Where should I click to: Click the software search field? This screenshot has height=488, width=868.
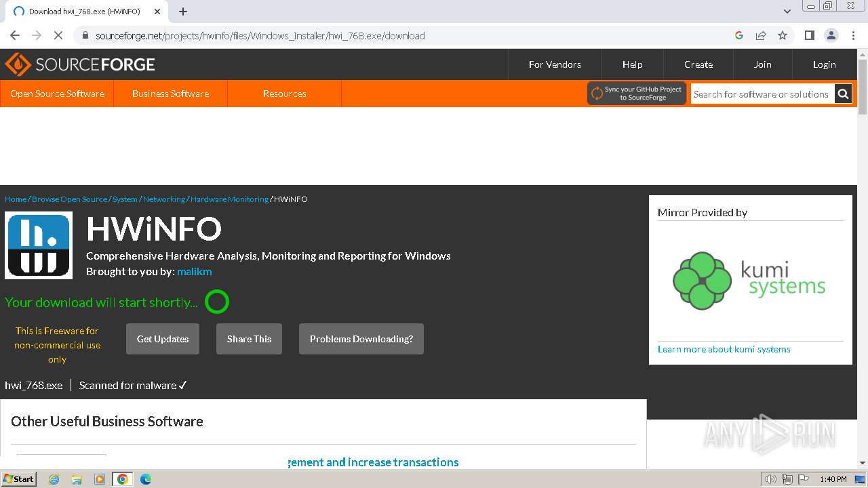point(762,94)
